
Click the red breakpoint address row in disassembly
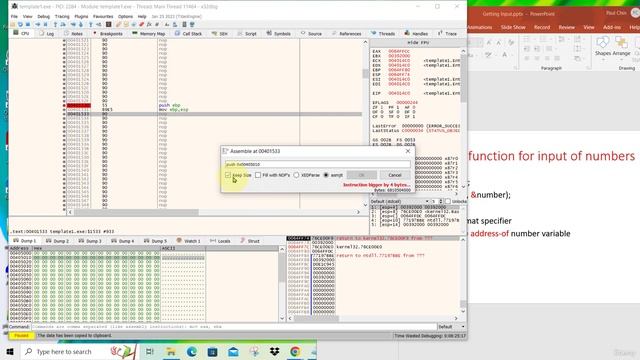click(78, 105)
